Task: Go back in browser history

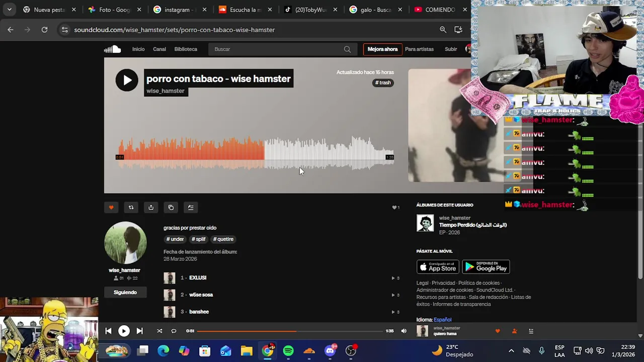Action: [11, 30]
